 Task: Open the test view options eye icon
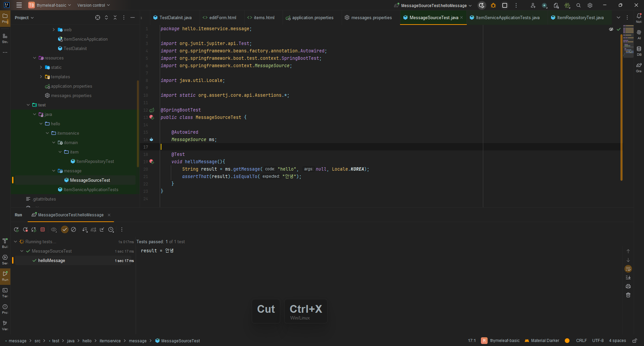click(x=54, y=230)
